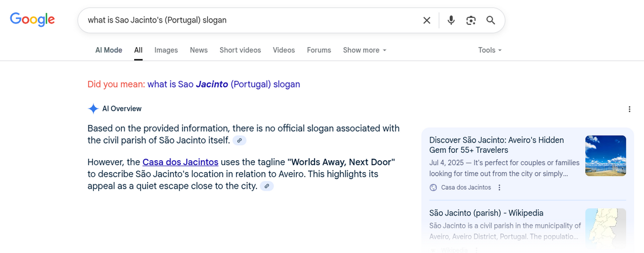Click 'Casa dos Jacintos' source name in sidebar
The width and height of the screenshot is (644, 253).
click(466, 188)
